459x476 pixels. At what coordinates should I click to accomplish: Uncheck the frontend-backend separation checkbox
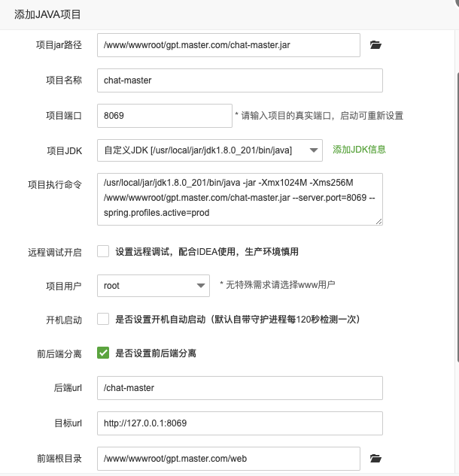[103, 353]
